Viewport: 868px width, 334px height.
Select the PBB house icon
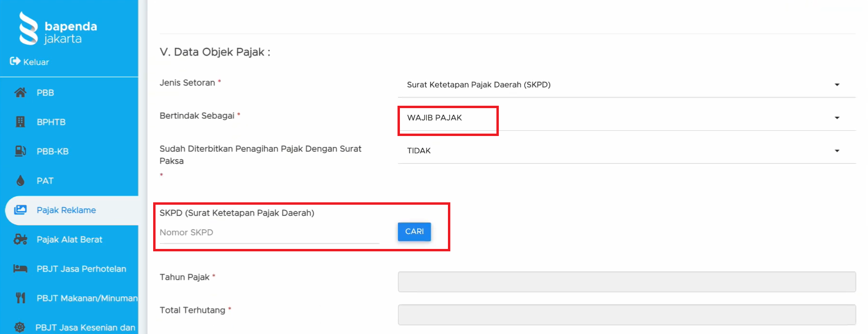[20, 93]
